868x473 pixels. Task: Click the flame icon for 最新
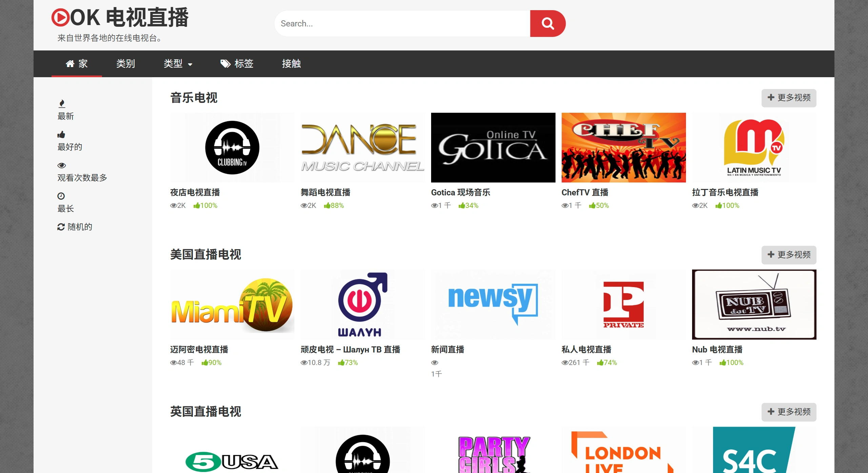(62, 104)
